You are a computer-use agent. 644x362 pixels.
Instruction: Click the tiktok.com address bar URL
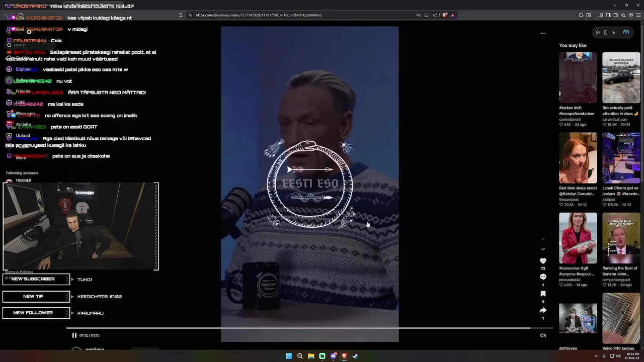tap(259, 15)
